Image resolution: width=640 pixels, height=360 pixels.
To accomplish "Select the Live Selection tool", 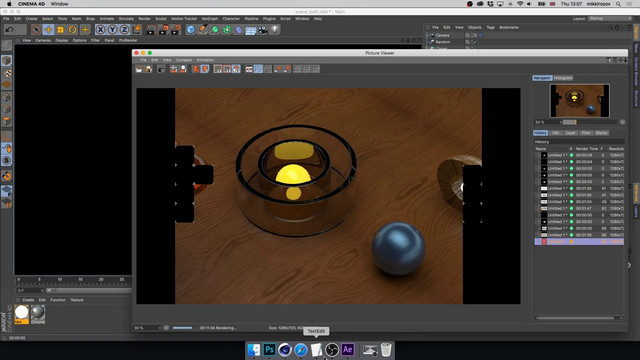I will point(36,29).
